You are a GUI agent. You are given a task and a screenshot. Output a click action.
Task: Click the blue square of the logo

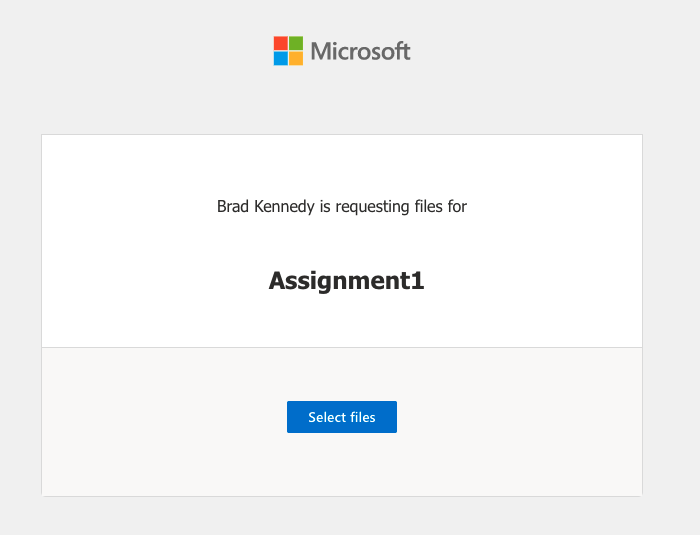[x=281, y=59]
